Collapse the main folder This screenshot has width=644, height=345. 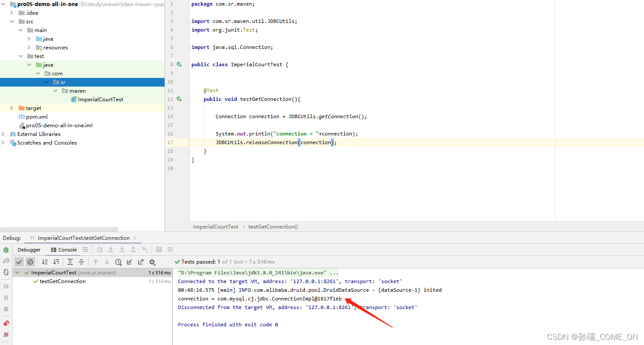[20, 30]
